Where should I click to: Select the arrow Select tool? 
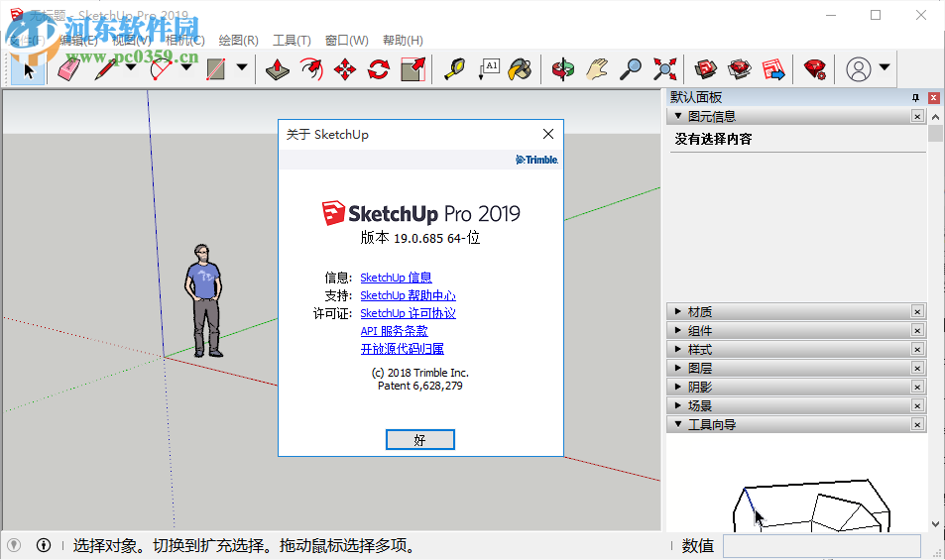28,69
